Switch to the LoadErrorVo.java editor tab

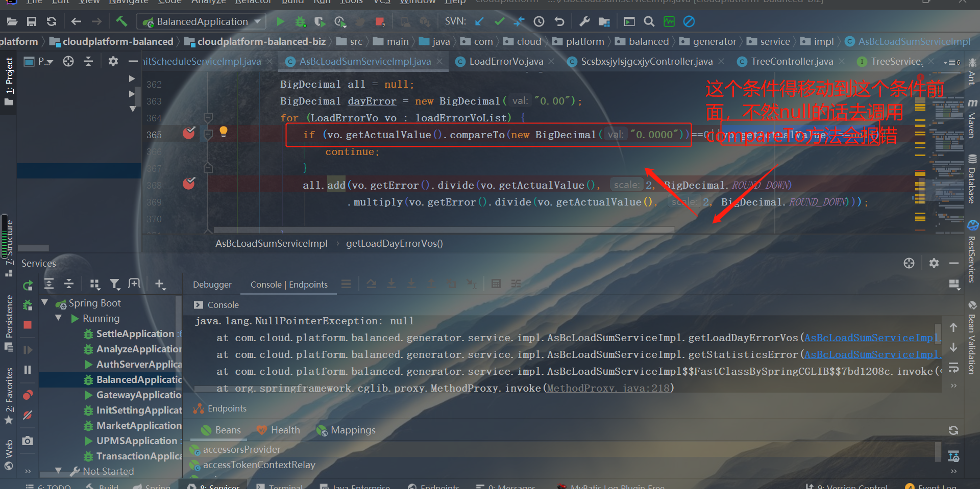point(506,62)
